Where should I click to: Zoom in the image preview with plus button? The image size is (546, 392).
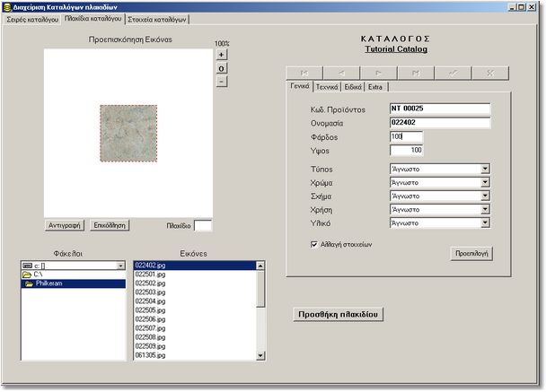coord(222,55)
